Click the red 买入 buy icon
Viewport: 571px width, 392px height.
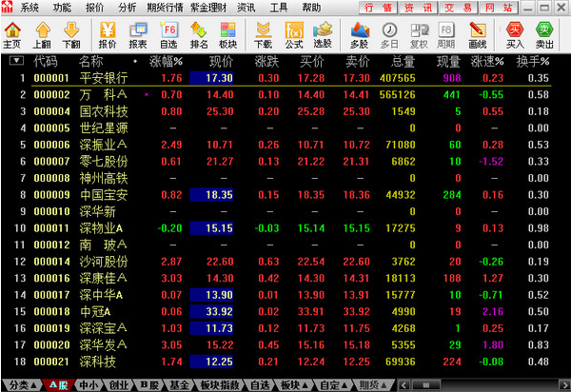[515, 35]
